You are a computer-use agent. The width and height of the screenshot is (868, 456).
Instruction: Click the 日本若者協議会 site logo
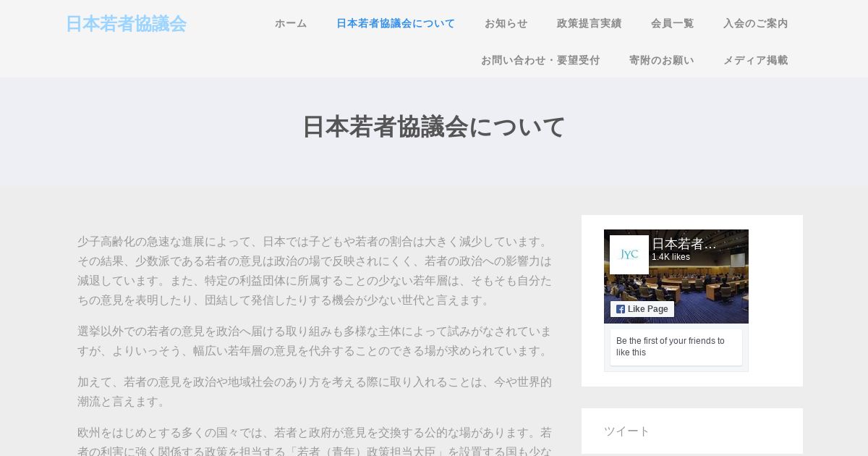click(126, 24)
